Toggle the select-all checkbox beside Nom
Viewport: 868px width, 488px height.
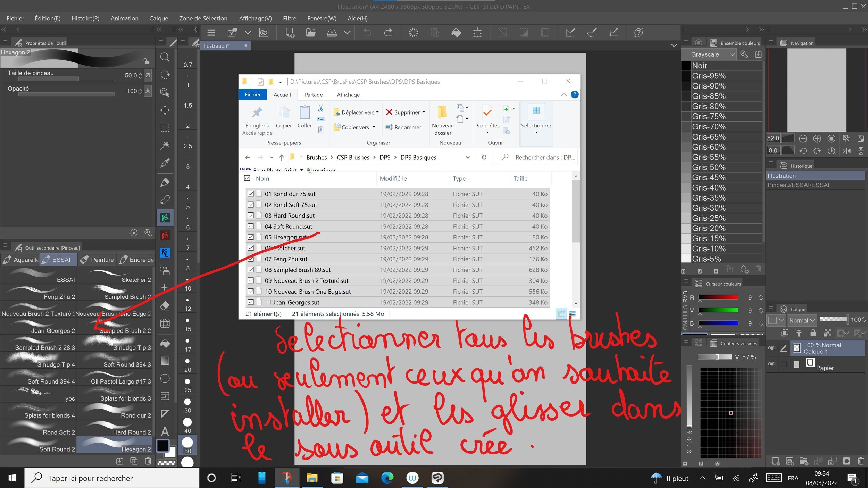247,178
